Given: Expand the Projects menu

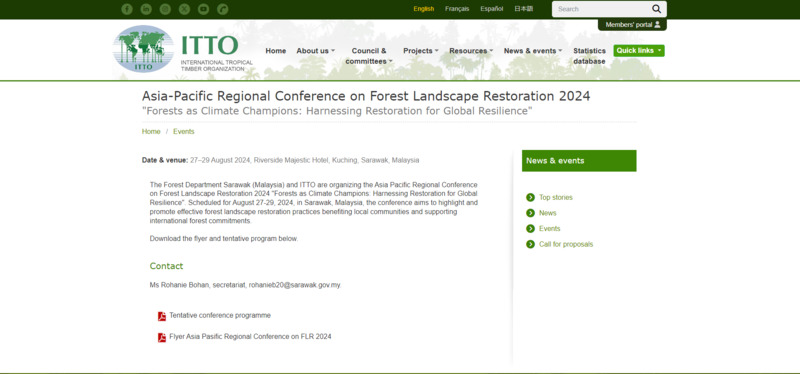Looking at the screenshot, I should [x=420, y=51].
